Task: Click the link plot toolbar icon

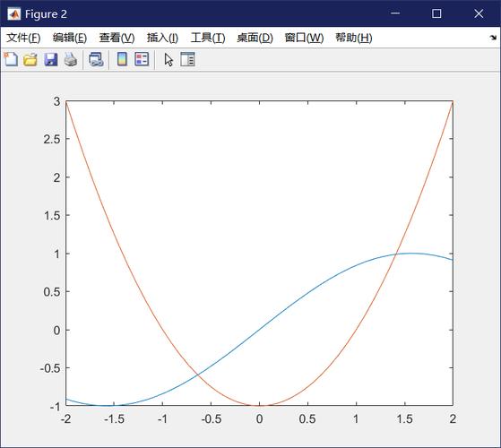Action: 96,59
